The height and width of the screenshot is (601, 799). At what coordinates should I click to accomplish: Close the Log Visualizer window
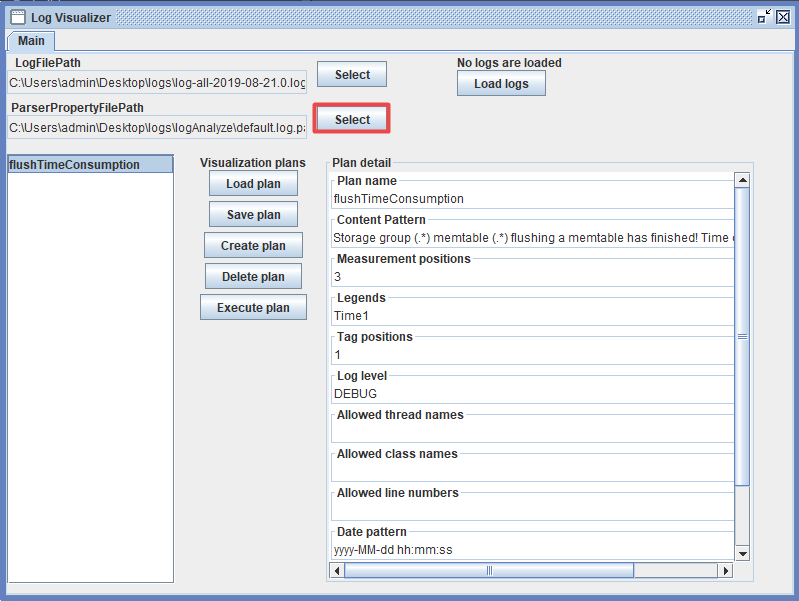(x=783, y=17)
